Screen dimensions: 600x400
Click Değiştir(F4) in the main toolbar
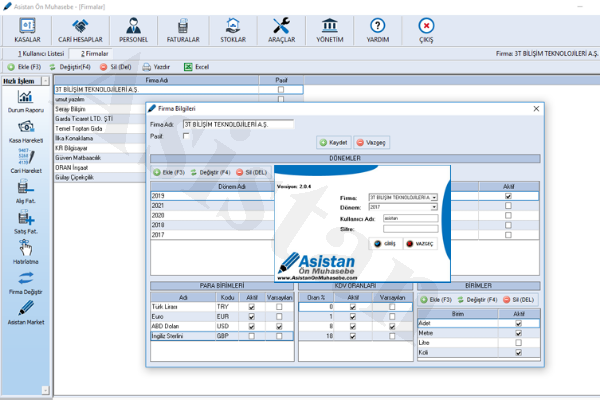[70, 67]
